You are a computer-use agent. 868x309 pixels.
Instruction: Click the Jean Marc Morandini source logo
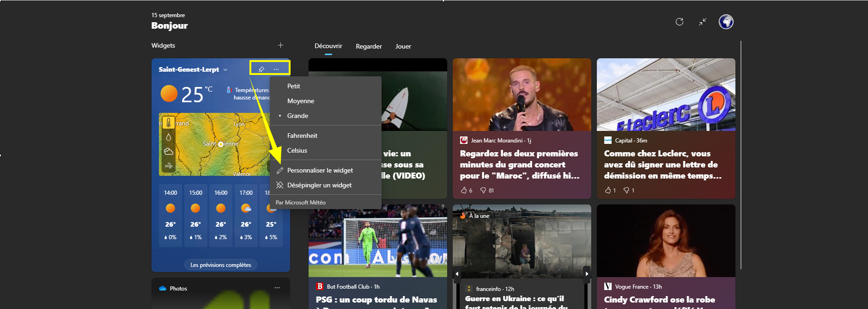click(x=464, y=140)
